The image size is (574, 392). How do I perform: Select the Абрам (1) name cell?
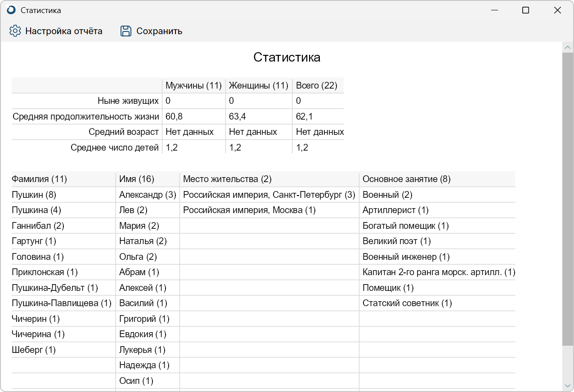point(148,272)
